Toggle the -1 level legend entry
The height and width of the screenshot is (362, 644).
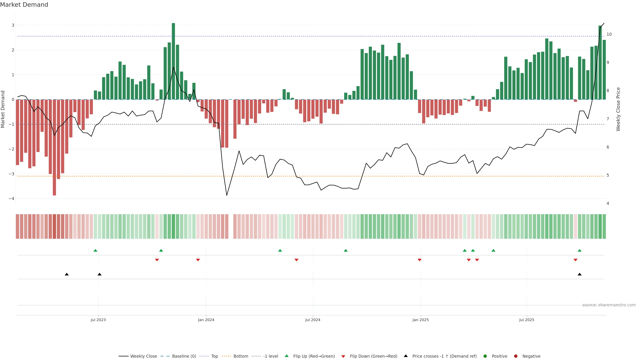271,356
